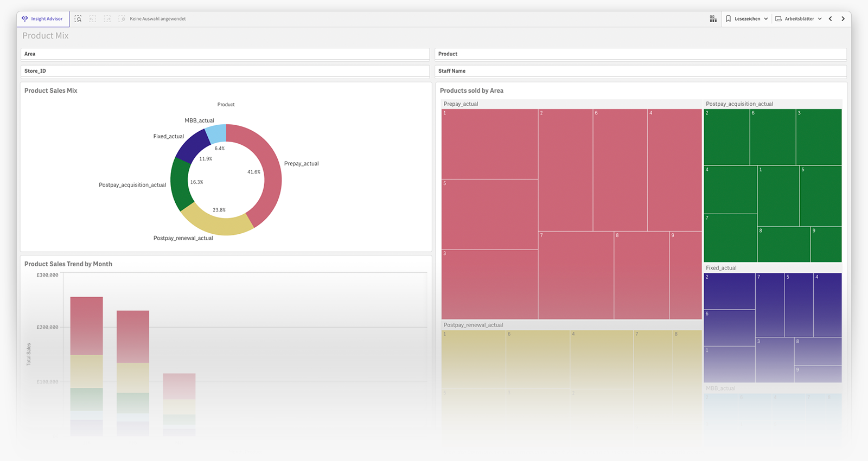
Task: Click the Arbeitsblätter sheet icon
Action: click(778, 19)
